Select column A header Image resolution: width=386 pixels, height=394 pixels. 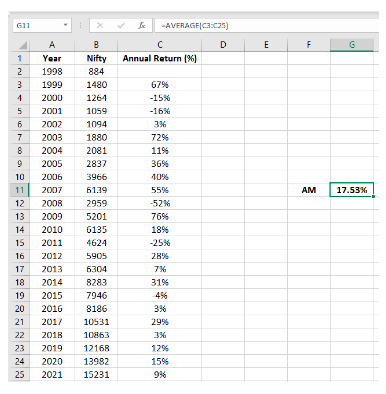52,45
